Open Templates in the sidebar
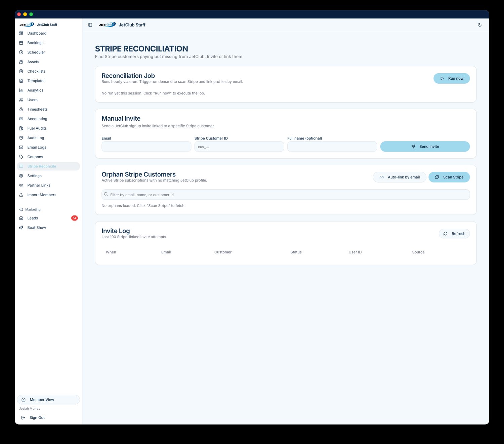The width and height of the screenshot is (504, 444). point(48,81)
